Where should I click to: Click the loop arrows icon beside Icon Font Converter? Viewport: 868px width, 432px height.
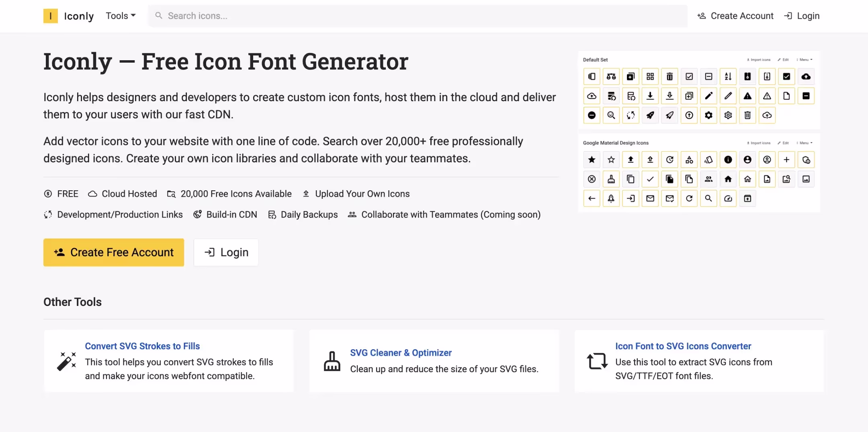click(x=597, y=361)
